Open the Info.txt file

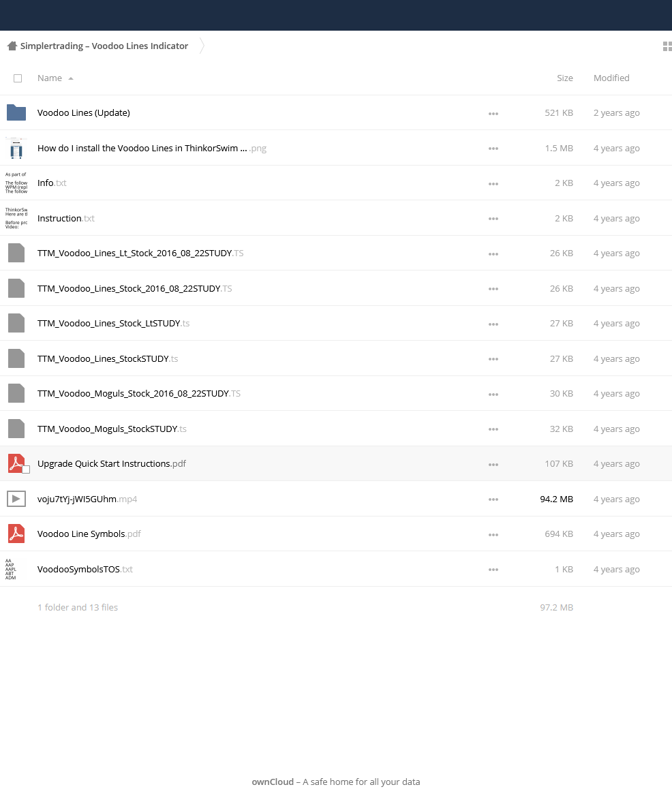pyautogui.click(x=52, y=183)
